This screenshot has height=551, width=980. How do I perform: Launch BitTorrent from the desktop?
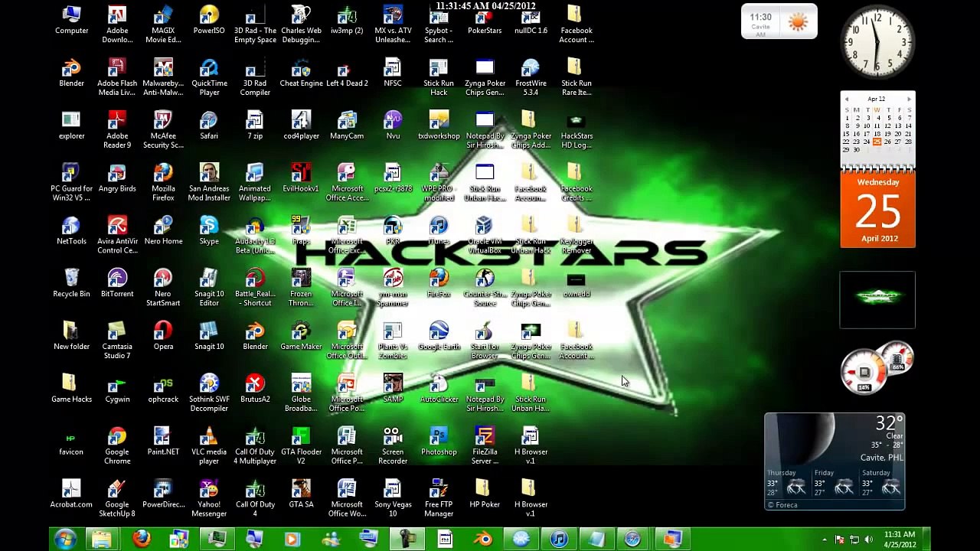tap(117, 284)
